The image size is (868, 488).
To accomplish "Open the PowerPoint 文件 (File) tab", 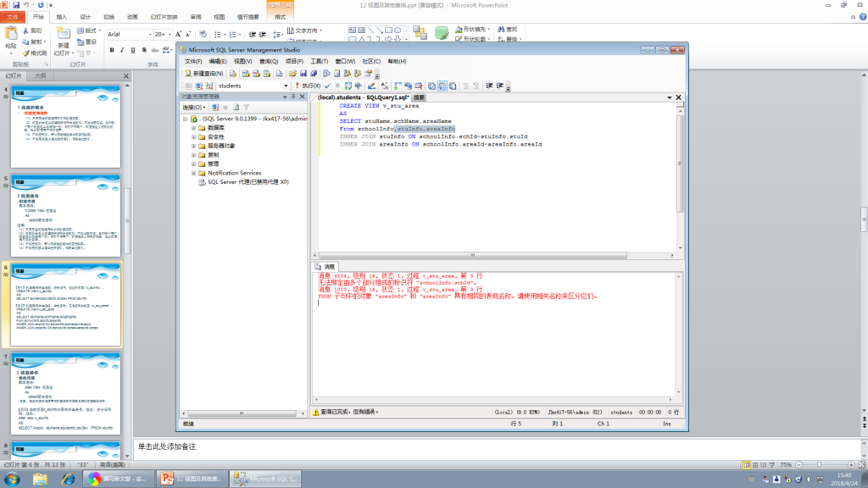I will point(12,17).
